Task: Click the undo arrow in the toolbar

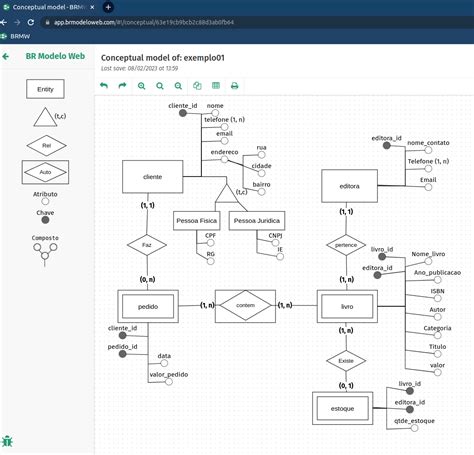Action: pos(104,86)
